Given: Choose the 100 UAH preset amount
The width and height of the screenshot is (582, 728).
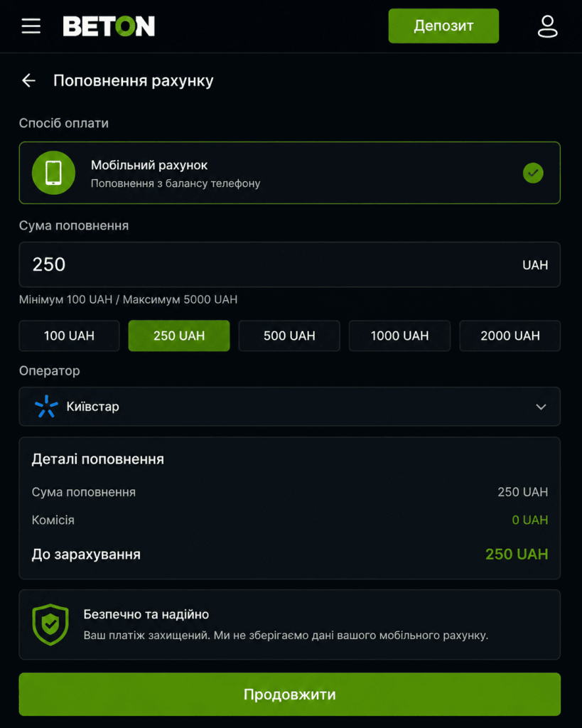Looking at the screenshot, I should tap(69, 336).
